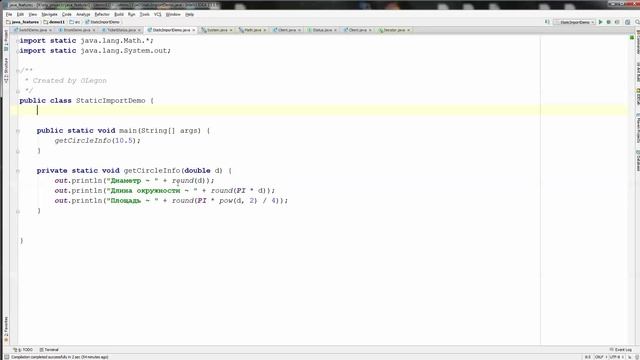Screen dimensions: 640x360
Task: Select demo11 breadcrumb in navigation bar
Action: (54, 22)
